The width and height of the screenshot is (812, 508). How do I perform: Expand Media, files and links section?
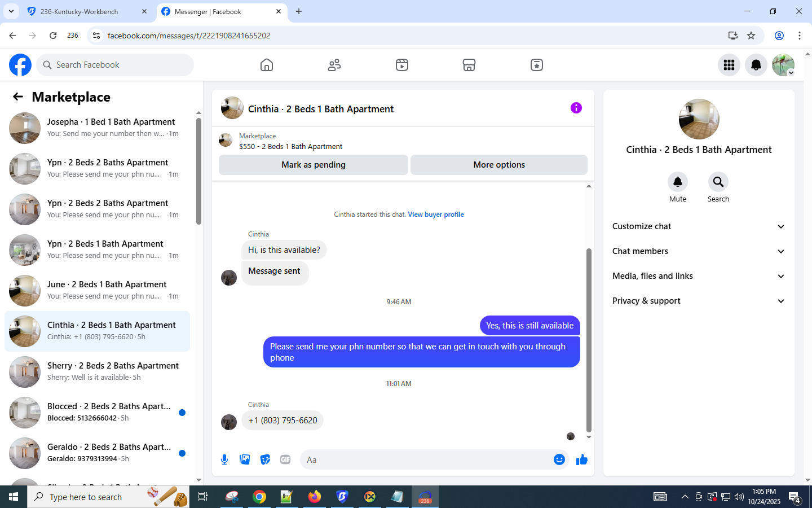pyautogui.click(x=699, y=276)
